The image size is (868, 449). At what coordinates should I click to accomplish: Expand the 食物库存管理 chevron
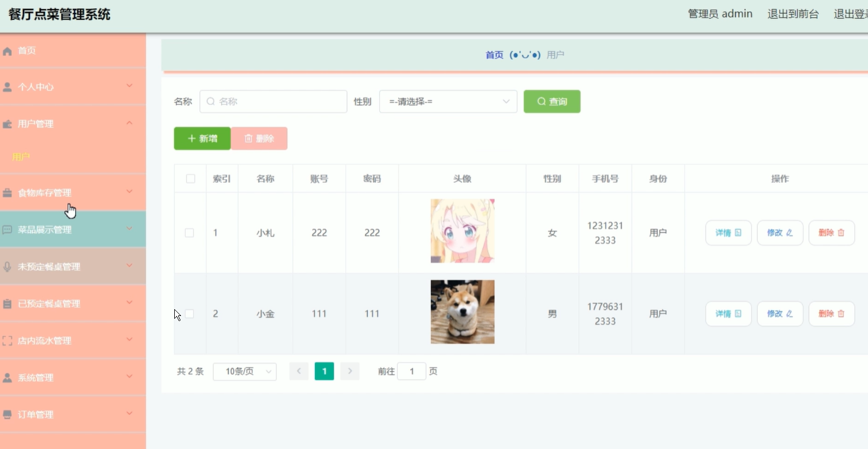coord(130,192)
